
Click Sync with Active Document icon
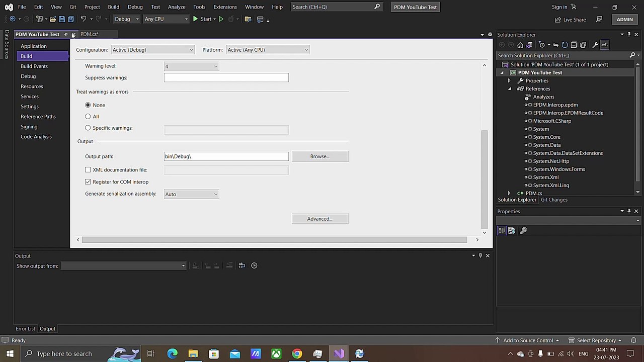555,45
